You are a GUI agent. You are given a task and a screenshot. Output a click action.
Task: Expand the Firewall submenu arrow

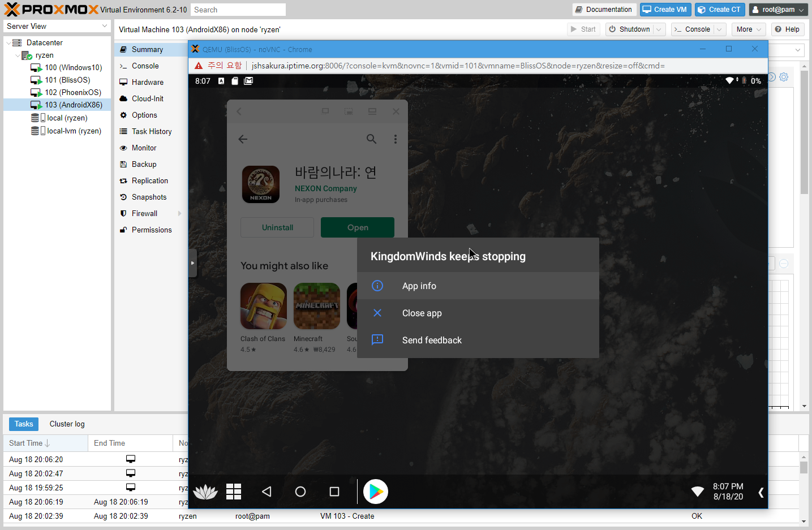(x=180, y=213)
